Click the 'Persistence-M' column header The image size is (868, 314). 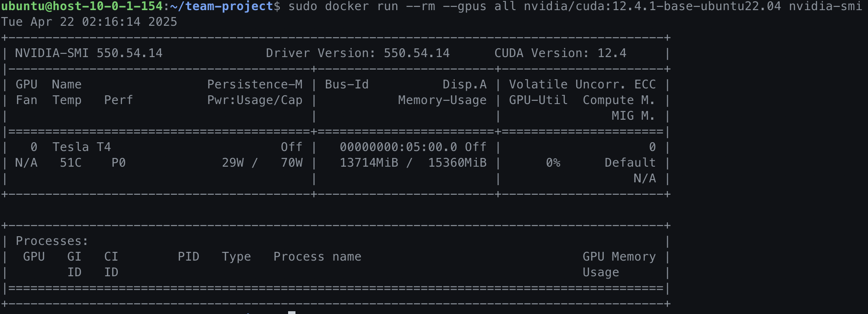coord(255,85)
